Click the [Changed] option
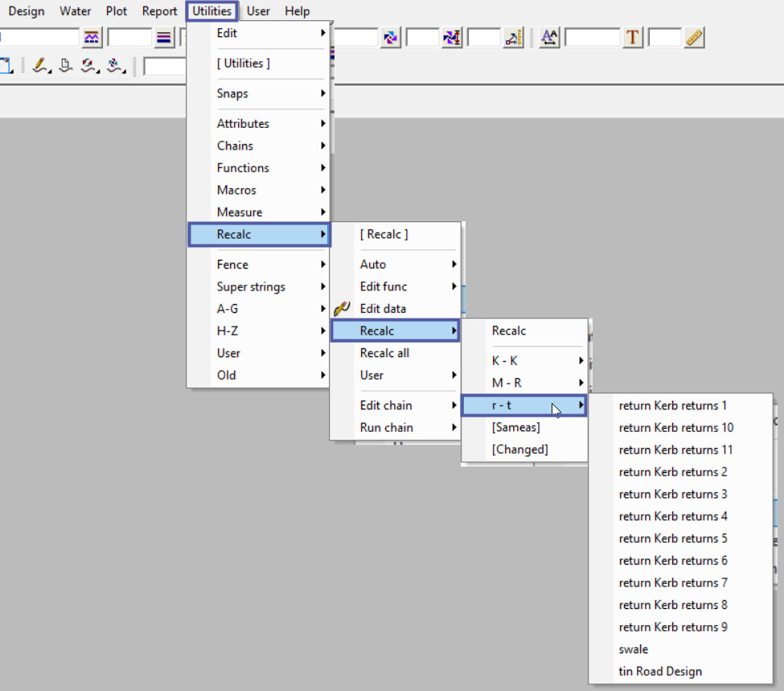The height and width of the screenshot is (691, 784). (x=519, y=450)
